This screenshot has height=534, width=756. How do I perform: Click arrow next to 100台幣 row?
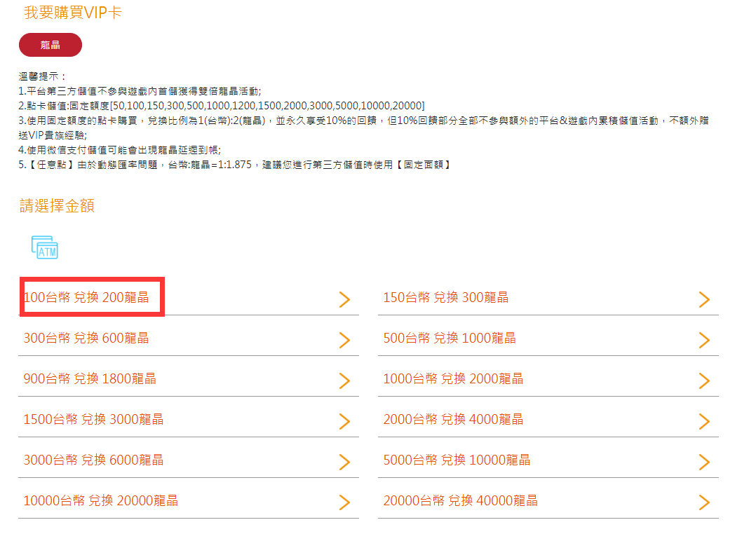tap(344, 299)
